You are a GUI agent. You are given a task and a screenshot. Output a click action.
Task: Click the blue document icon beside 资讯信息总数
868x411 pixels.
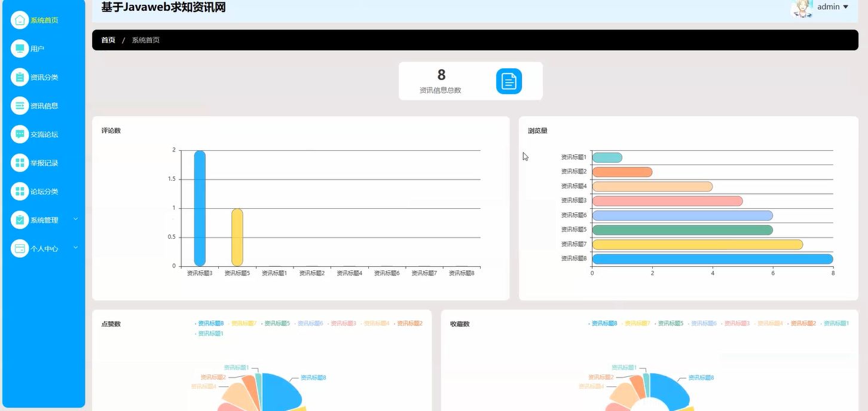pyautogui.click(x=509, y=81)
